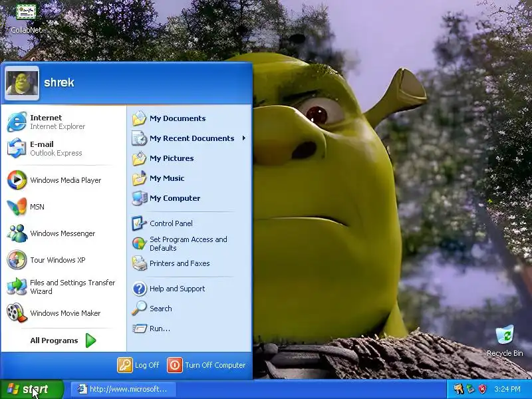Click the Search magnifier icon

(x=139, y=309)
